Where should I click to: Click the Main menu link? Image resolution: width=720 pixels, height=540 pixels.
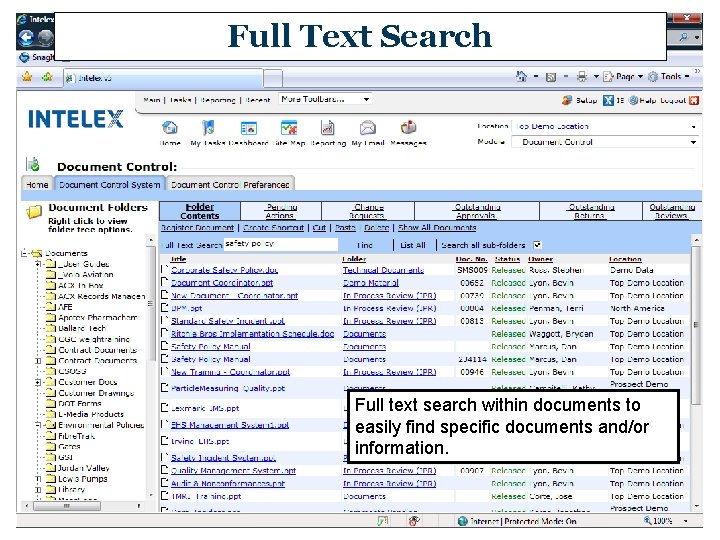coord(152,100)
